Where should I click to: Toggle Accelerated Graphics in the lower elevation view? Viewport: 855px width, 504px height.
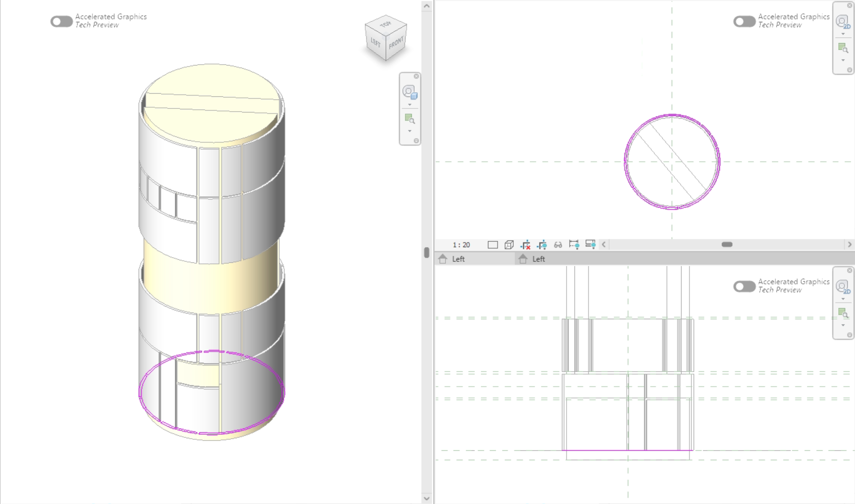click(744, 286)
